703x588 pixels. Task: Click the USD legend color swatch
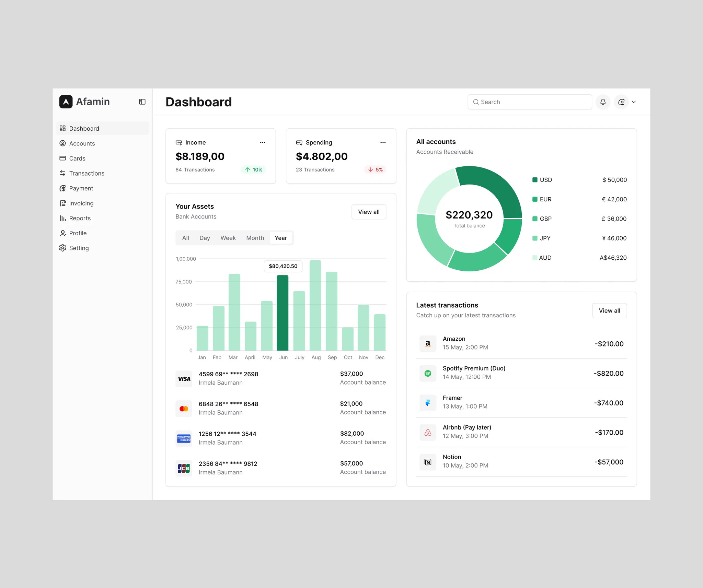coord(535,180)
